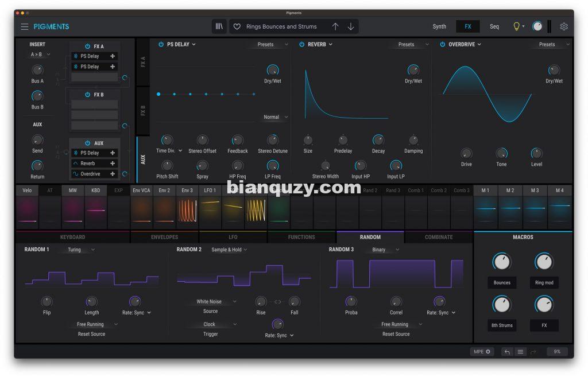Open Random 2 White Noise source dropdown
Viewport: 588px width, 377px height.
(x=216, y=301)
